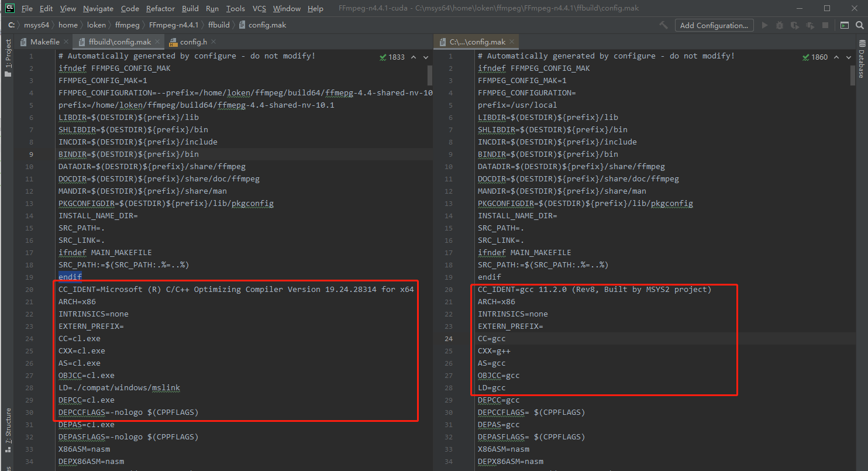The height and width of the screenshot is (471, 868).
Task: Open the Run menu
Action: tap(212, 8)
